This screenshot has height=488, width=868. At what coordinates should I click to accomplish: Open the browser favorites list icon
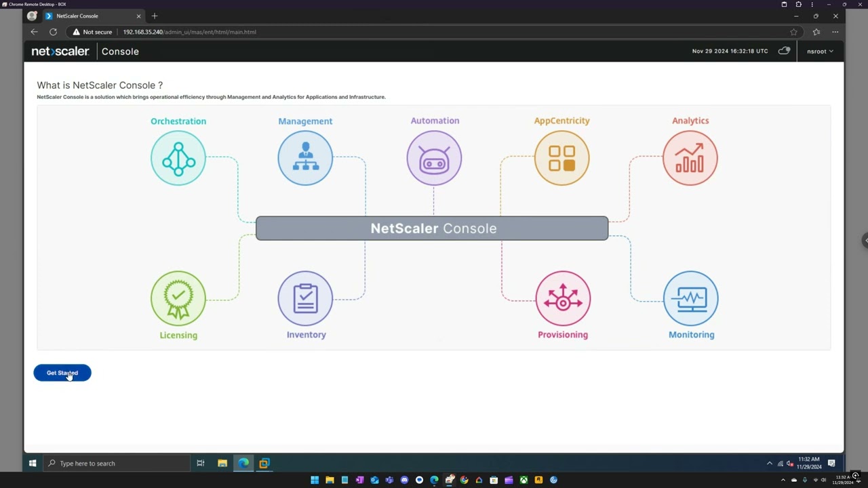816,32
